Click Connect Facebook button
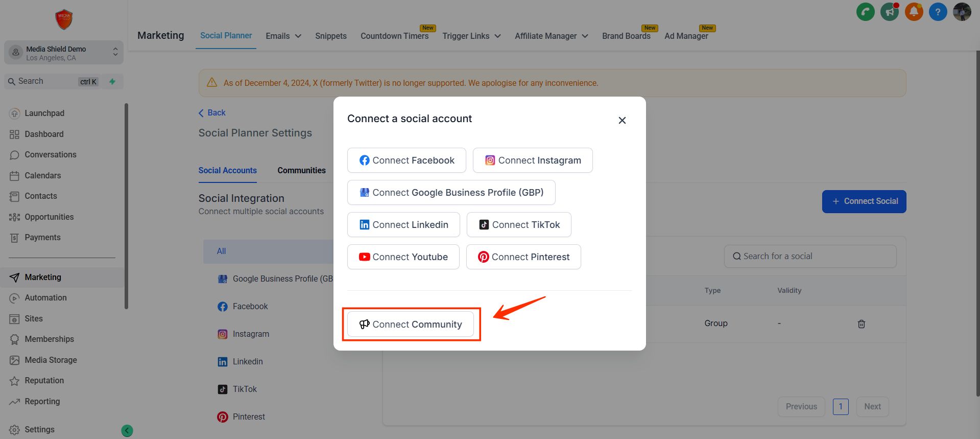Screen dimensions: 980x439 [x=407, y=160]
